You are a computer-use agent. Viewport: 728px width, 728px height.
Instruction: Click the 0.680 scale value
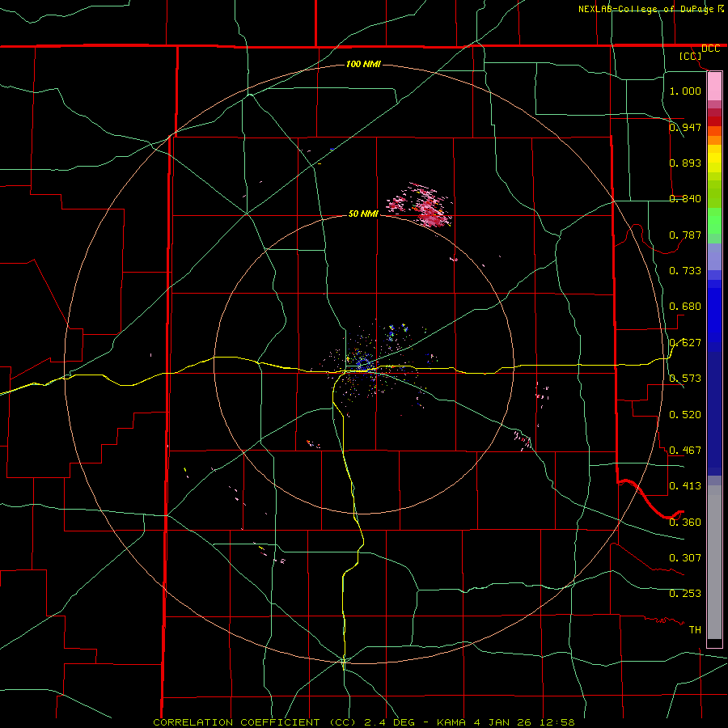(685, 306)
